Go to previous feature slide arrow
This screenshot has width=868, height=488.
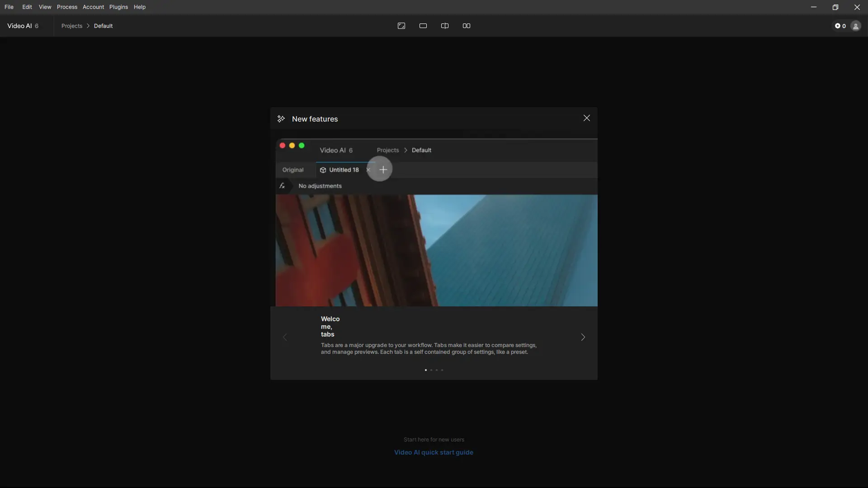285,338
